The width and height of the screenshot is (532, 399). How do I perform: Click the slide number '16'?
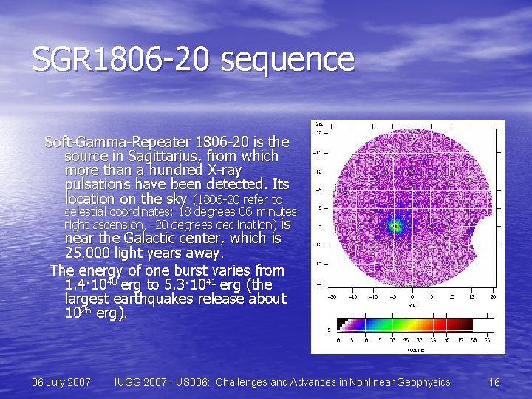(494, 383)
